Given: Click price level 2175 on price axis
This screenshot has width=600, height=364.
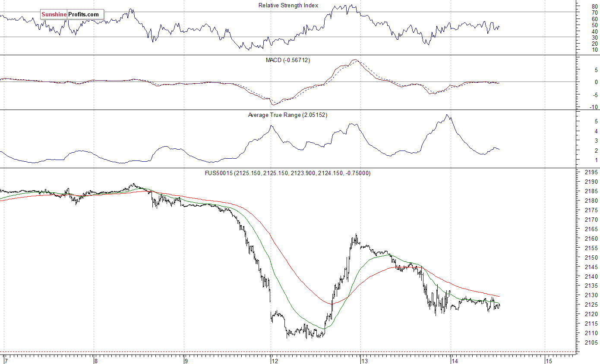Looking at the screenshot, I should (591, 210).
